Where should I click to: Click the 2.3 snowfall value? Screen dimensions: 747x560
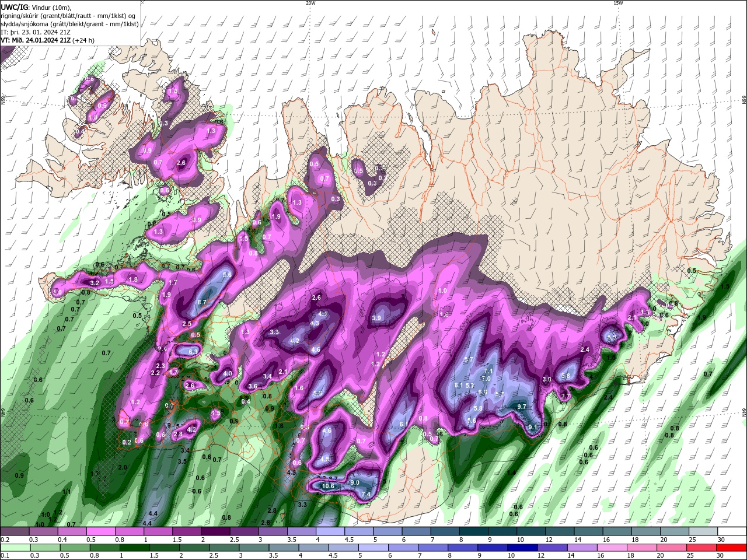tap(161, 366)
